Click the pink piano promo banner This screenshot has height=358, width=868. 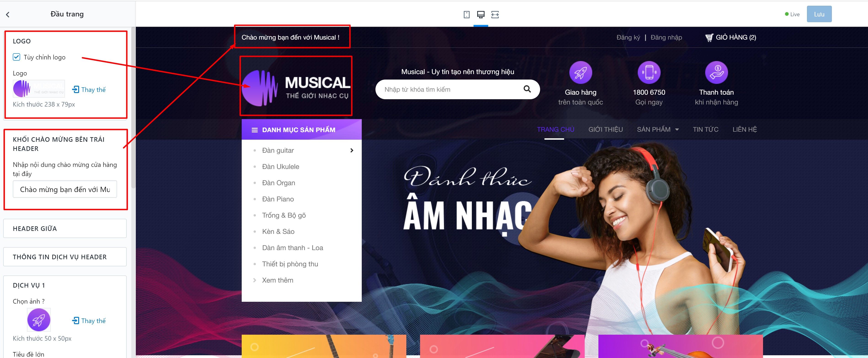click(502, 346)
